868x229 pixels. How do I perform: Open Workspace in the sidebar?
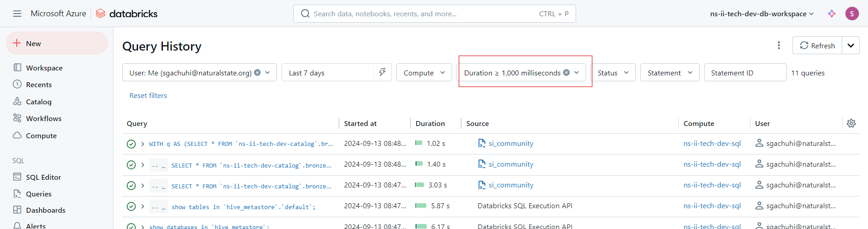[x=44, y=68]
